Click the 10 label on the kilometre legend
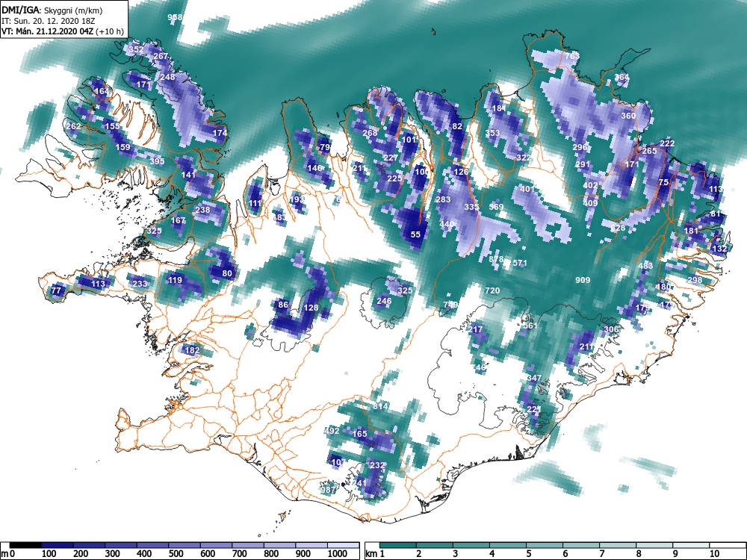 [713, 554]
